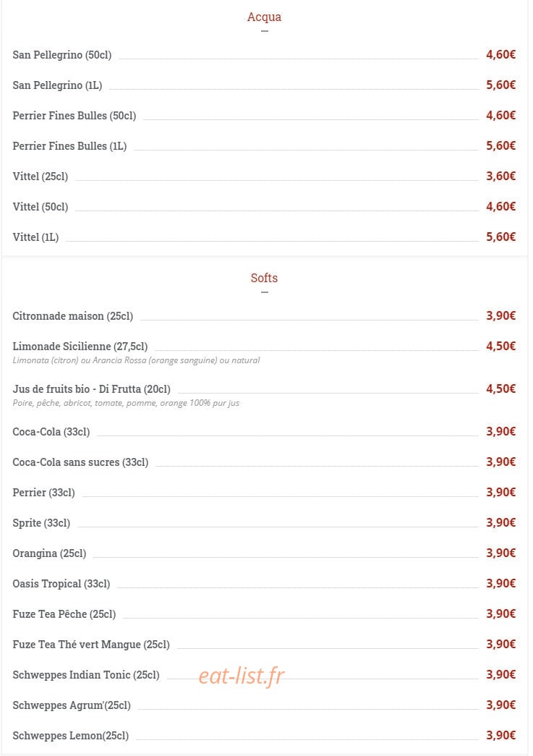Click the Vittel (1L) price 5,60€
533x756 pixels.
click(500, 237)
